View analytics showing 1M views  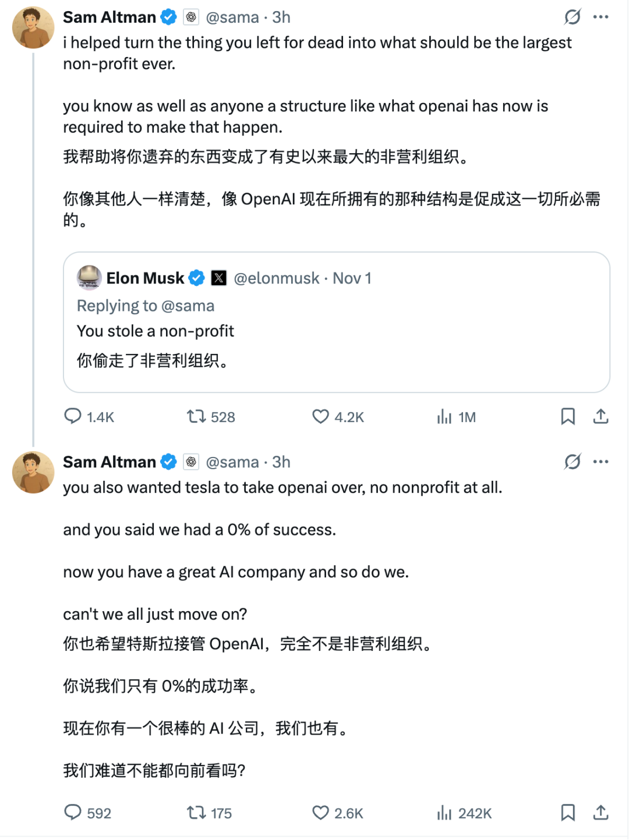tap(444, 416)
